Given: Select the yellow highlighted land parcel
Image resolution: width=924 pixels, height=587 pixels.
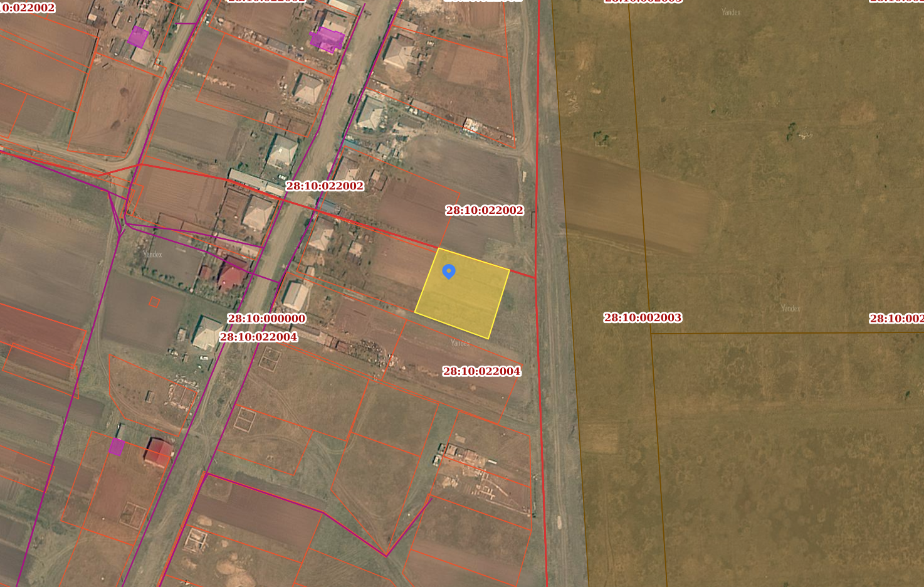Looking at the screenshot, I should pyautogui.click(x=463, y=293).
